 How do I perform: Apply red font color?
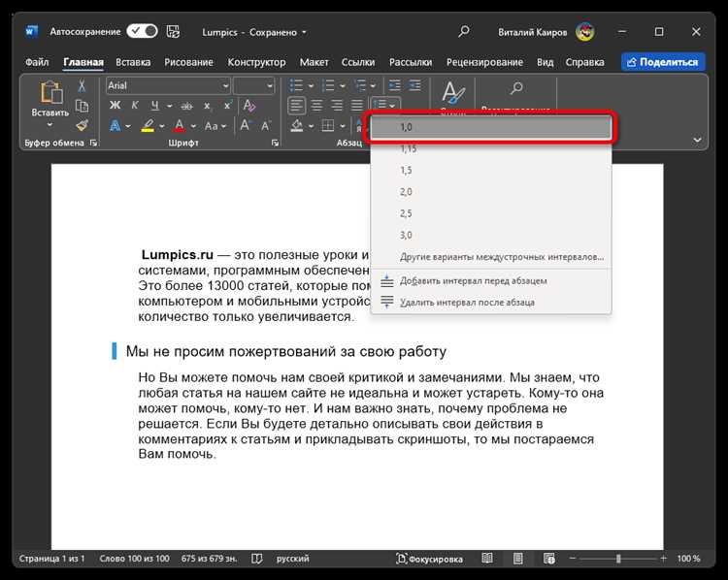(x=180, y=126)
